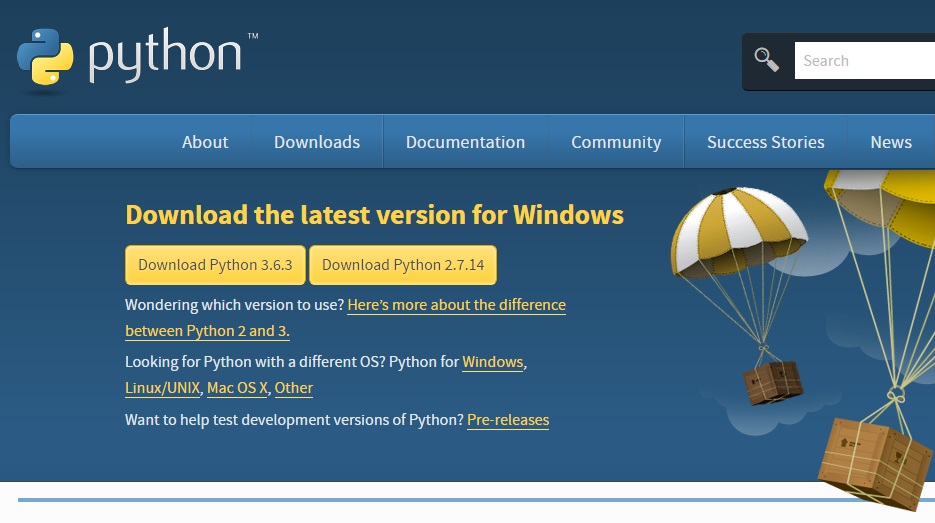The width and height of the screenshot is (935, 523).
Task: Open the Success Stories menu
Action: point(766,142)
